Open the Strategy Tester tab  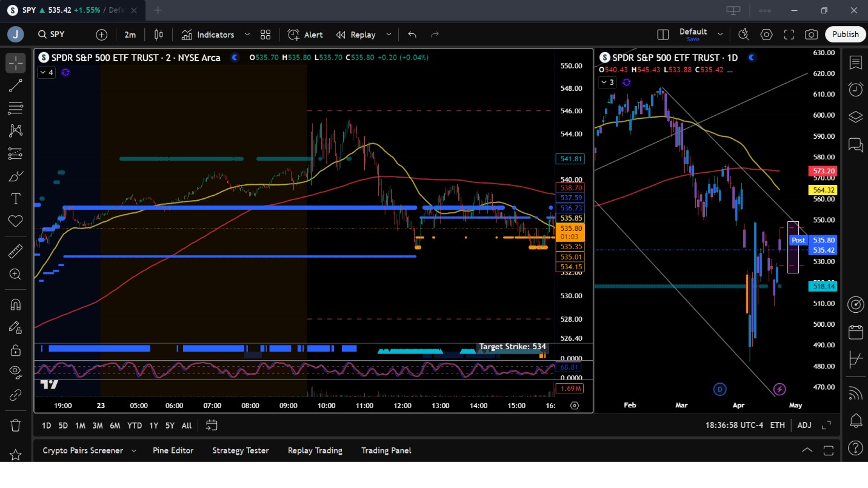[241, 450]
